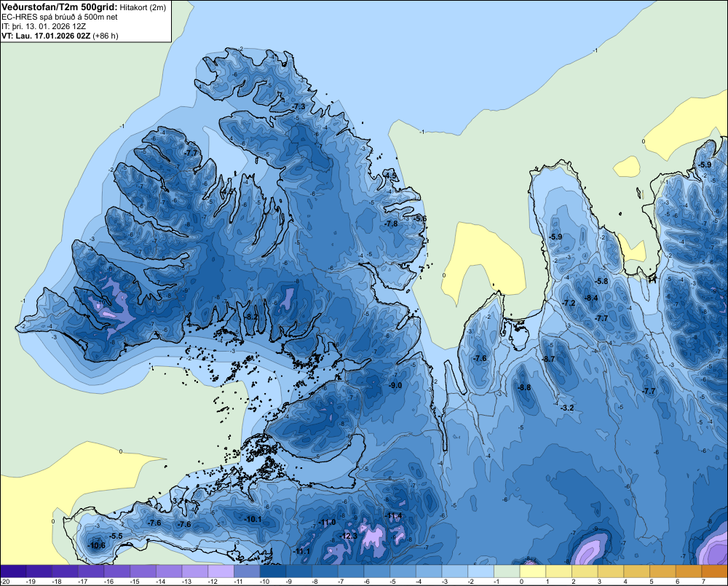728x586 pixels.
Task: Click the '3' legend scale number
Action: [599, 582]
